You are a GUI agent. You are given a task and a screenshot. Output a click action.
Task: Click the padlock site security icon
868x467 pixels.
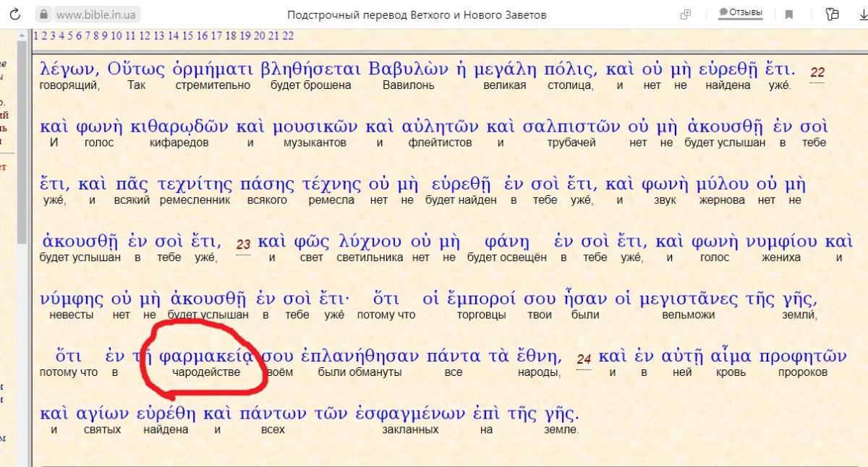coord(44,14)
